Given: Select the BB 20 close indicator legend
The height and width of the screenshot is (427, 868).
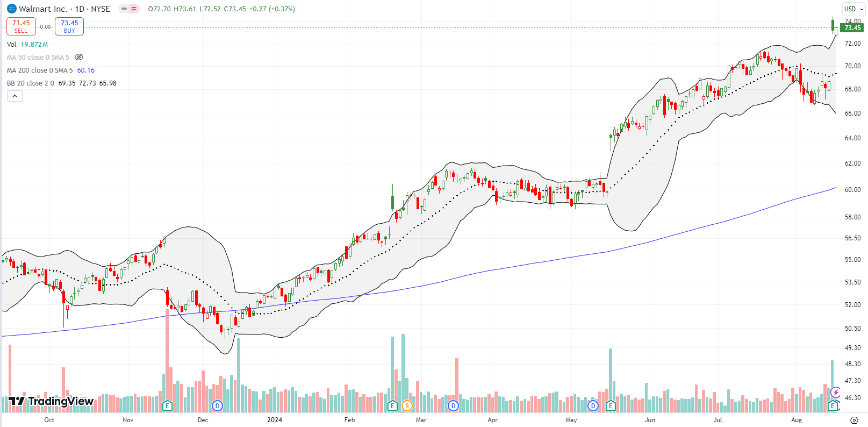Looking at the screenshot, I should coord(30,83).
